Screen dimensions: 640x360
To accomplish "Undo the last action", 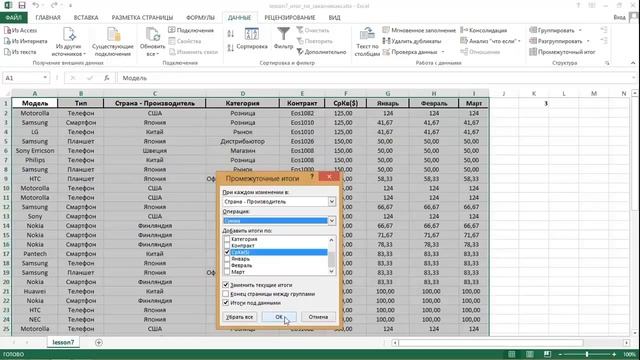I will (x=36, y=5).
